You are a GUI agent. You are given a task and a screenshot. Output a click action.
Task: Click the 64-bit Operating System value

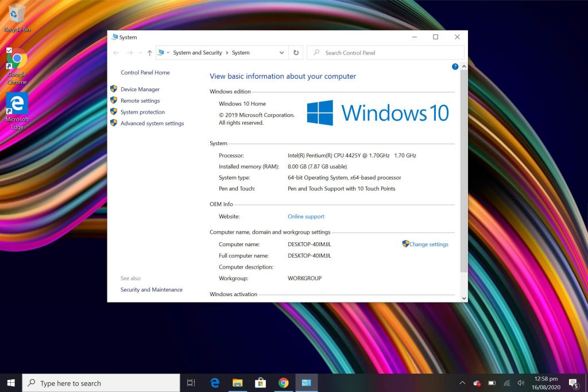coord(345,178)
